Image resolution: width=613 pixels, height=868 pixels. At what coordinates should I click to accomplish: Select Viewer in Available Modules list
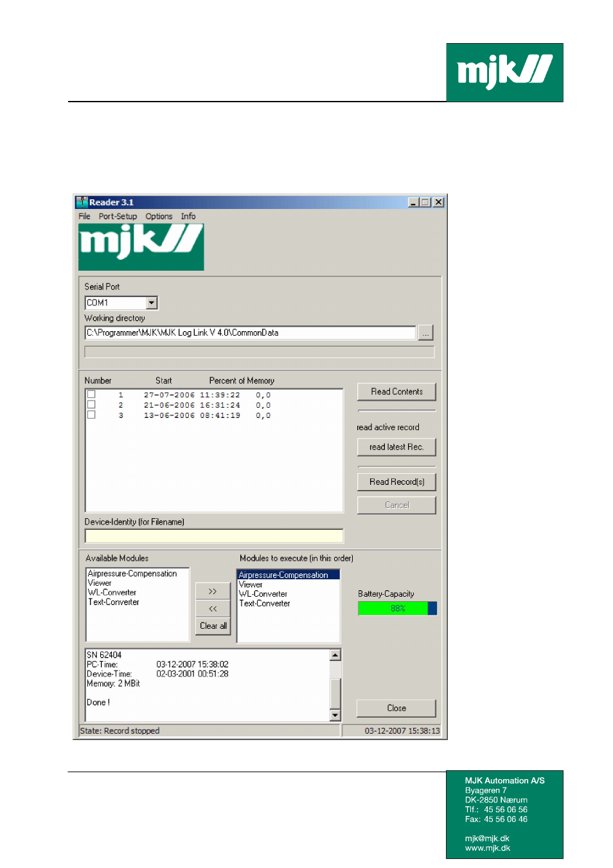(x=100, y=583)
